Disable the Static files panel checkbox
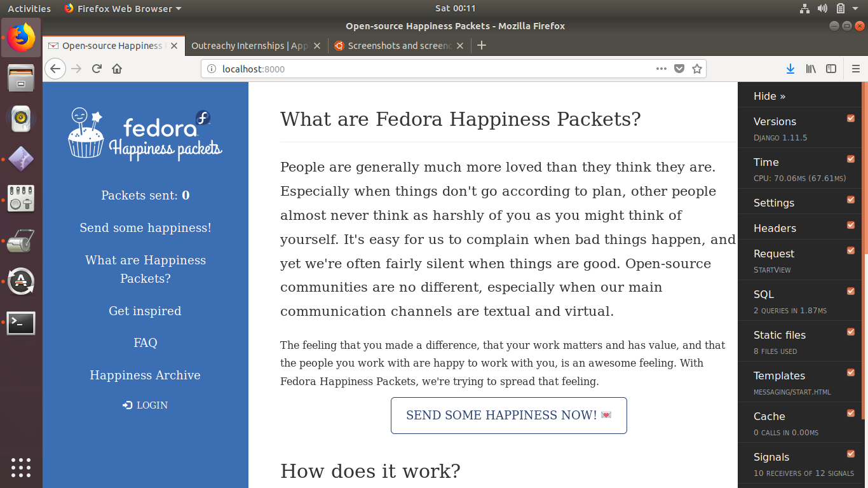The height and width of the screenshot is (488, 868). pyautogui.click(x=851, y=332)
